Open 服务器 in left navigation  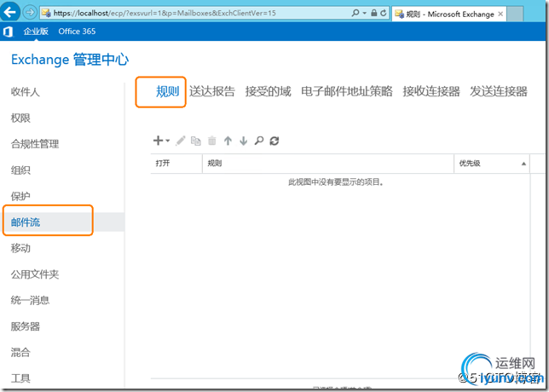(x=26, y=326)
